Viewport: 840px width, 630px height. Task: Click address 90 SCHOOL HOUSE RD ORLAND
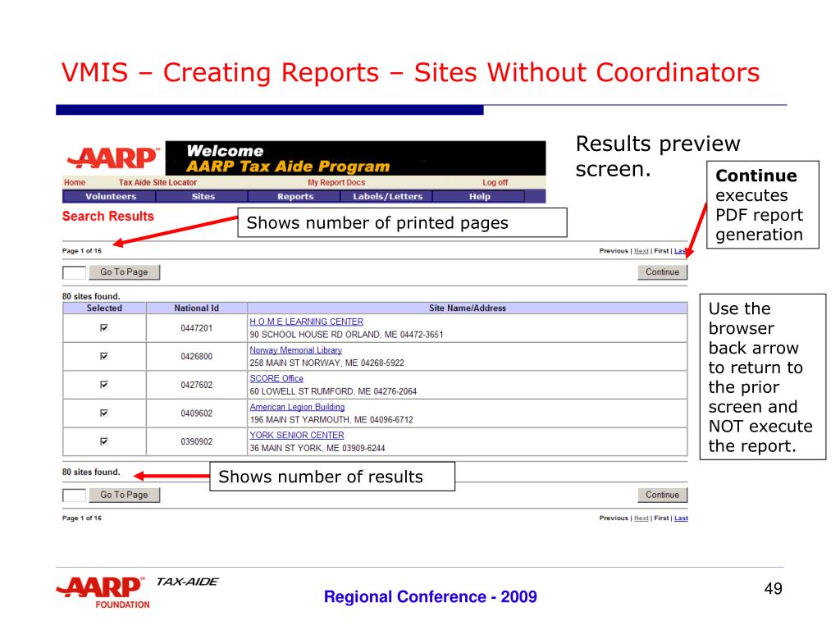coord(347,335)
